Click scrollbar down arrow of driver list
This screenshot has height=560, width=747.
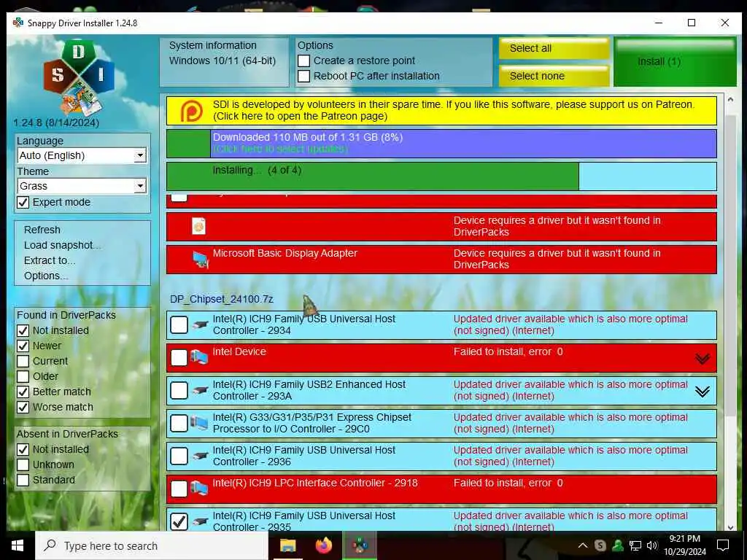[731, 526]
